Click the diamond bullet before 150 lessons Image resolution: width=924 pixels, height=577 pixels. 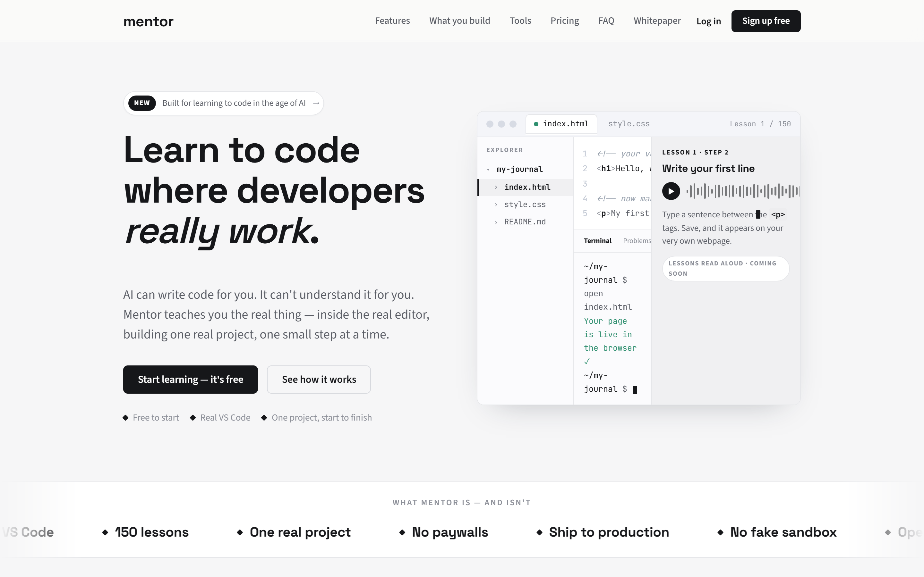[105, 532]
